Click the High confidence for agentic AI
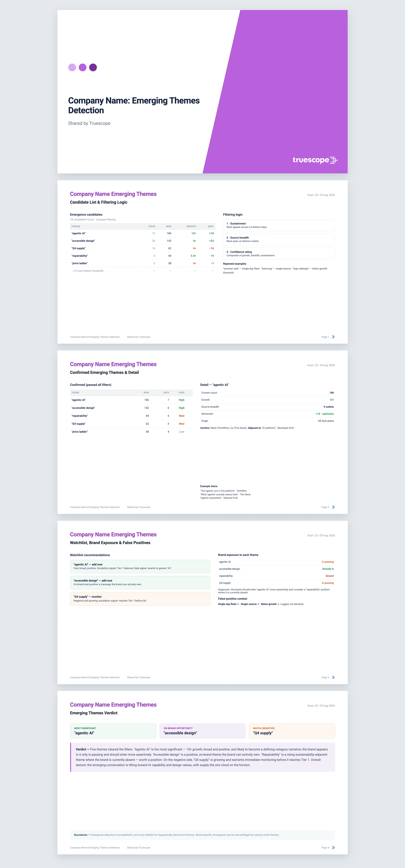This screenshot has width=405, height=868. pyautogui.click(x=182, y=400)
